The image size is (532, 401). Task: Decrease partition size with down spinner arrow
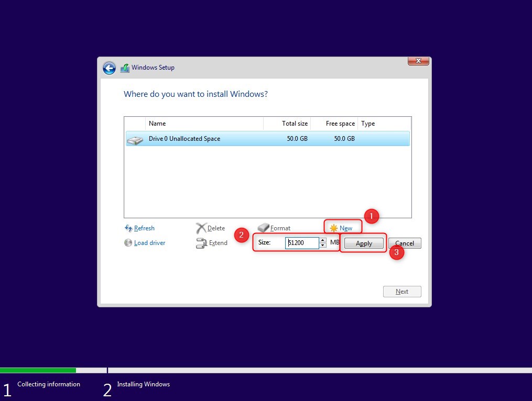click(323, 246)
